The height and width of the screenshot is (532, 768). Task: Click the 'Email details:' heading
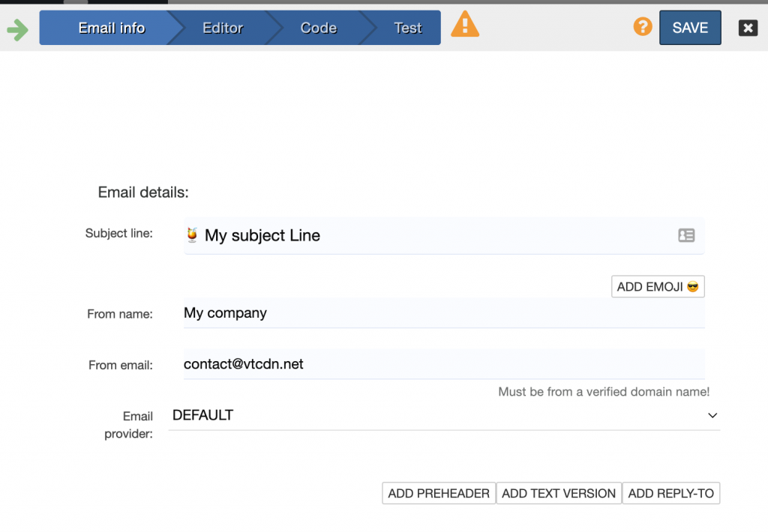(x=143, y=193)
